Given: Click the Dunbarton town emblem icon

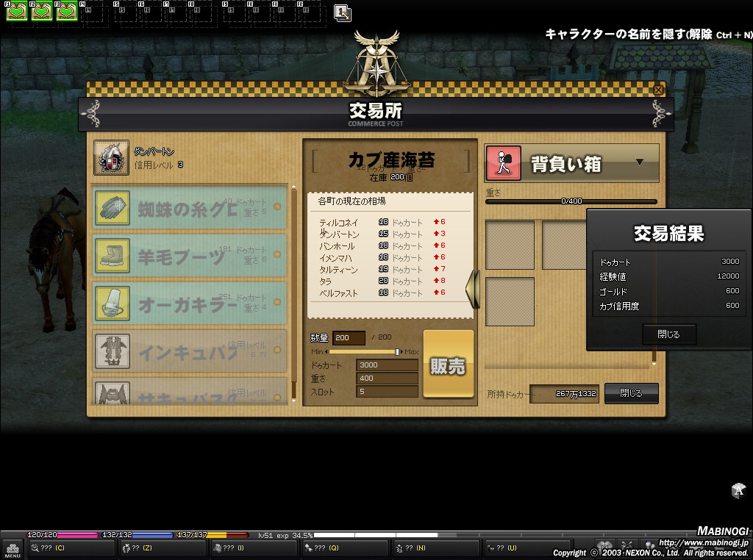Looking at the screenshot, I should [x=112, y=157].
